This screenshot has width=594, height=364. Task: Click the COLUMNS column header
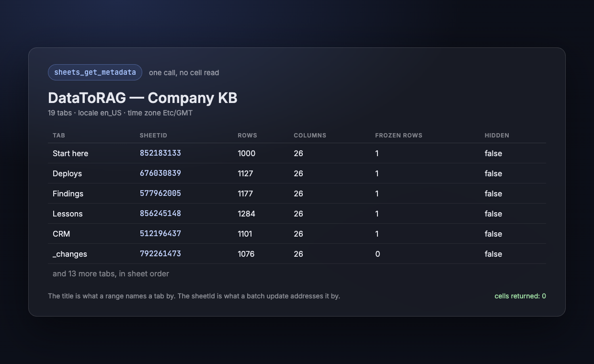pyautogui.click(x=310, y=136)
